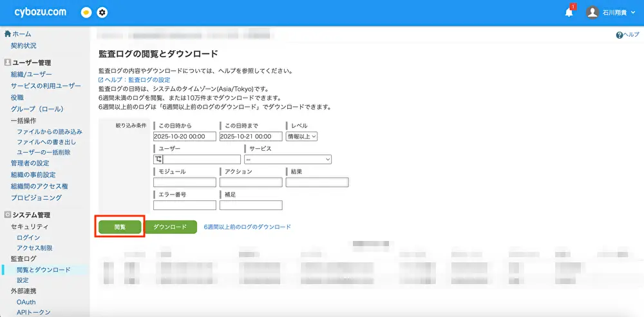Open サービスの利用ユーザー
Viewport: 644px width, 317px height.
[x=46, y=86]
